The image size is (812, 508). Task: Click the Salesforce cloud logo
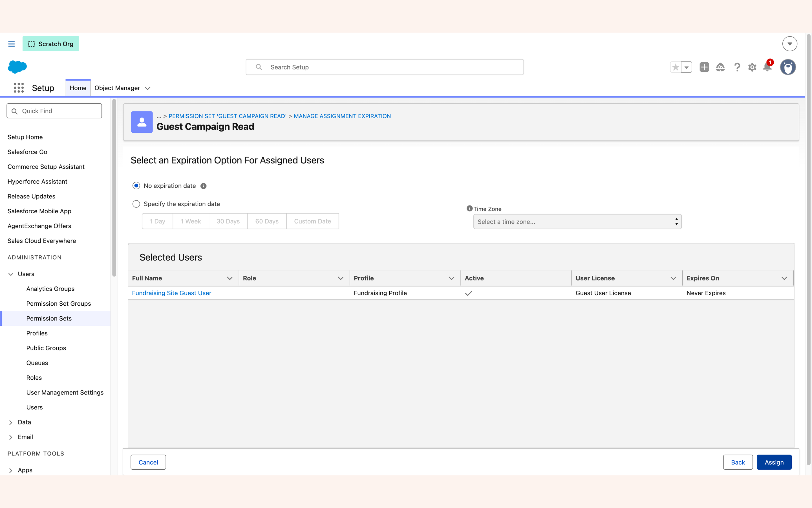[17, 67]
